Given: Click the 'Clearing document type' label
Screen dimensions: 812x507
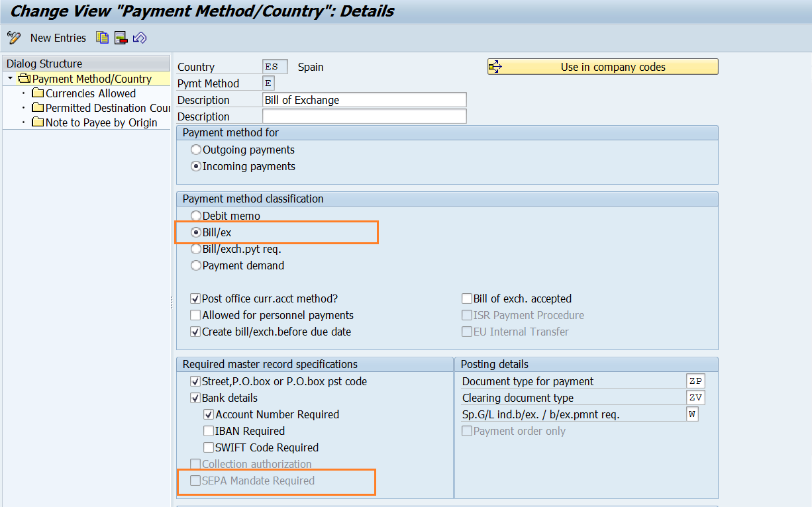Looking at the screenshot, I should (x=518, y=398).
